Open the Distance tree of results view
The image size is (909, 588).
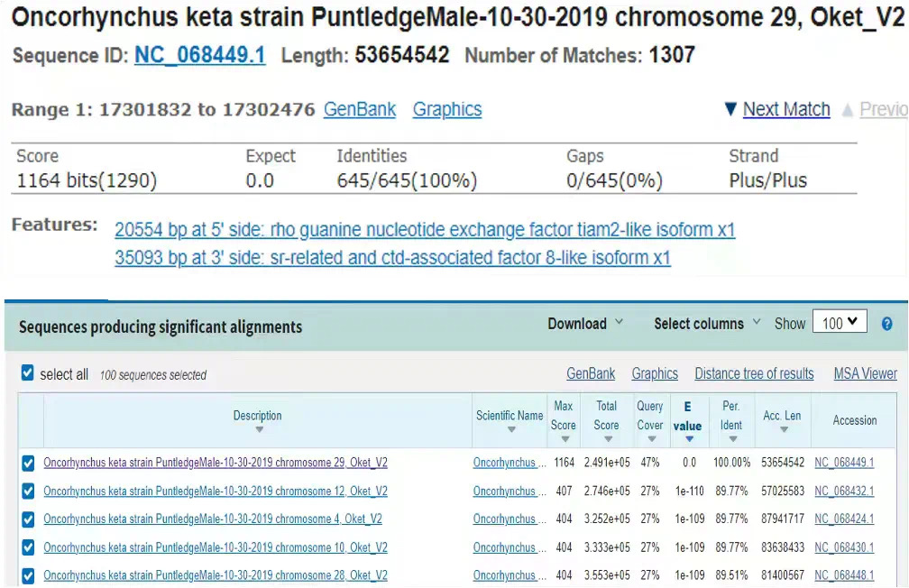click(x=754, y=374)
